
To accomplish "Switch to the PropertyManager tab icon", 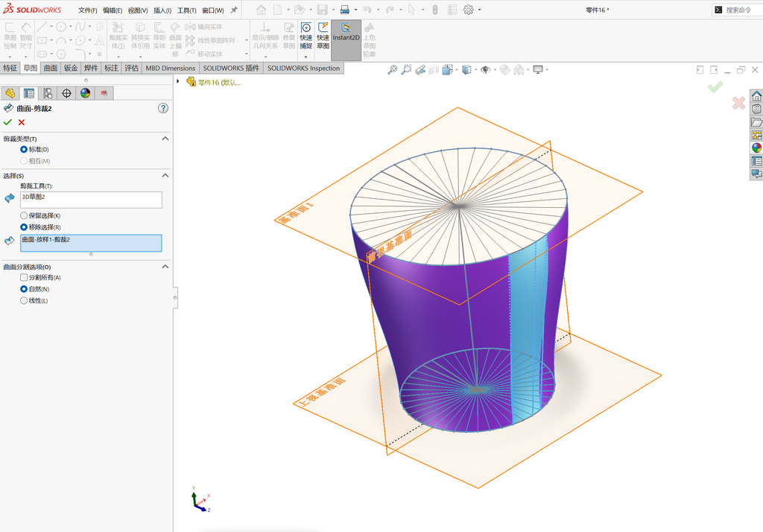I will coord(29,93).
